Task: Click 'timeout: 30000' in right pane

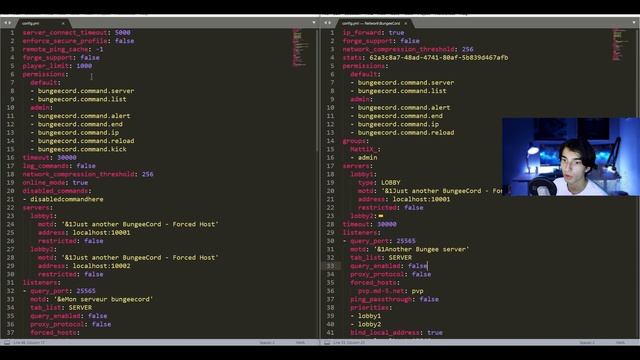Action: (369, 224)
